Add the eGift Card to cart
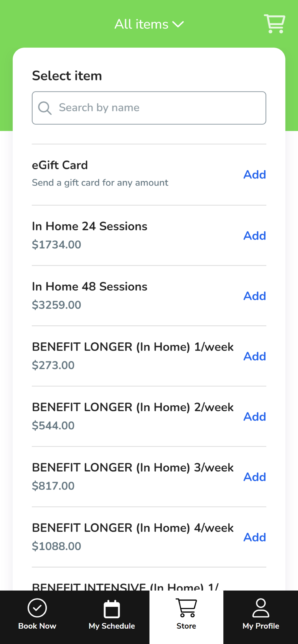 (x=254, y=174)
